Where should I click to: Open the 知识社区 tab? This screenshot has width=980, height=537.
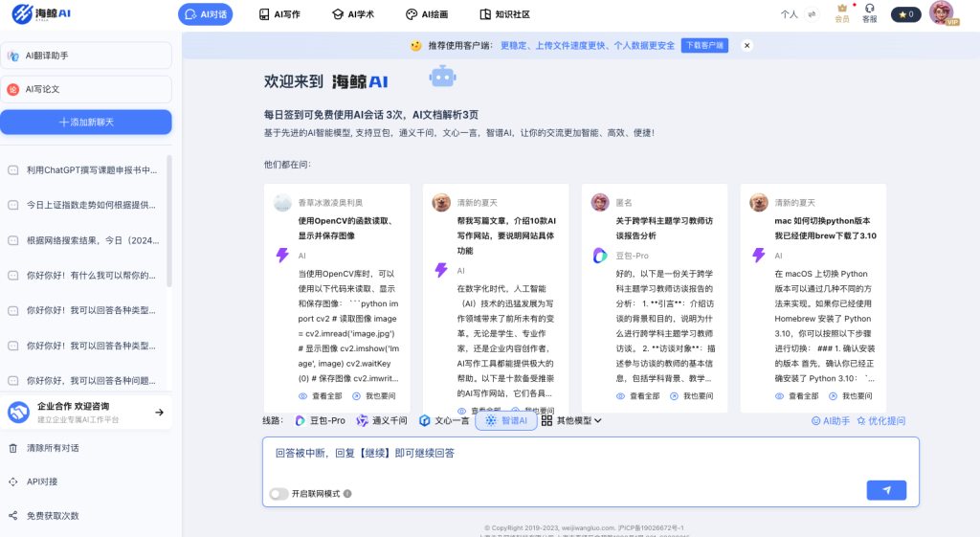coord(504,14)
